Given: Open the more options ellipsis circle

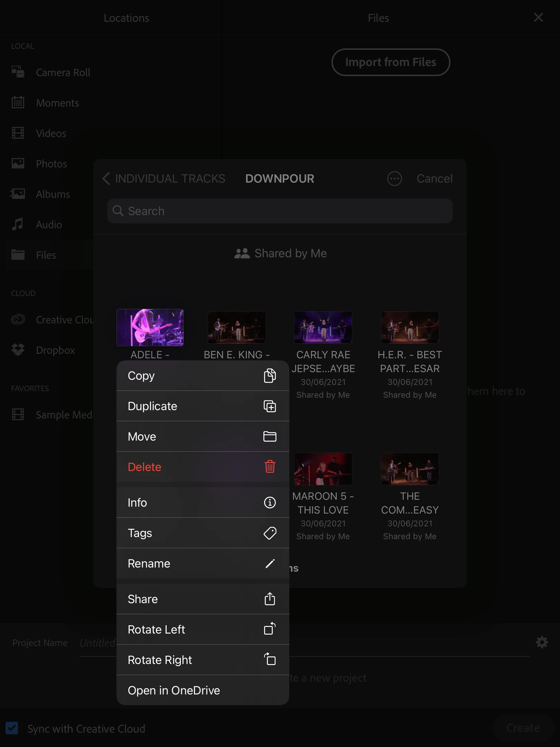Looking at the screenshot, I should point(394,178).
